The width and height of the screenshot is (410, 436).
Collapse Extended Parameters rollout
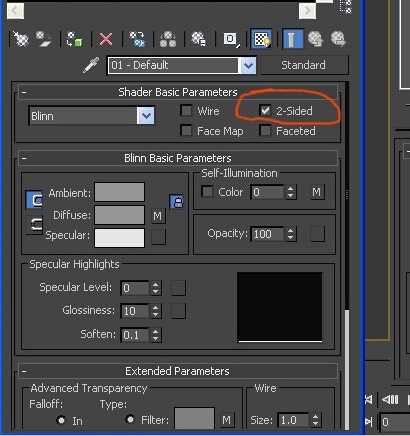click(24, 371)
